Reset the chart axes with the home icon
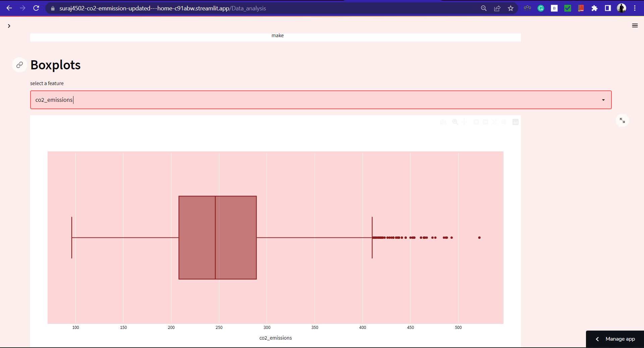Viewport: 644px width, 348px height. [x=503, y=122]
